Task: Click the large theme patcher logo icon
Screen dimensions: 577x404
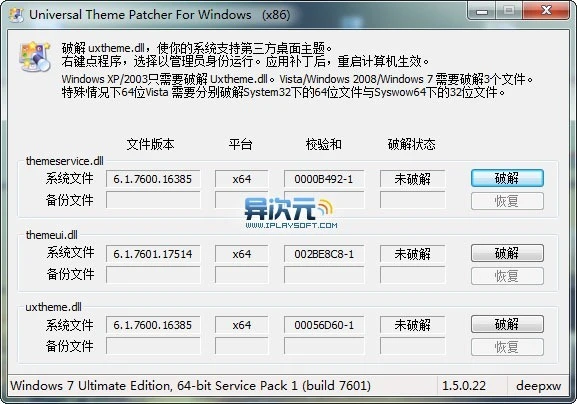Action: pyautogui.click(x=35, y=56)
